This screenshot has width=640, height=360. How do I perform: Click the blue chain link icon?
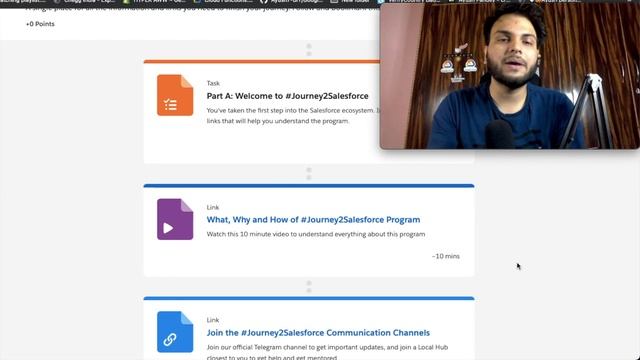tap(175, 332)
